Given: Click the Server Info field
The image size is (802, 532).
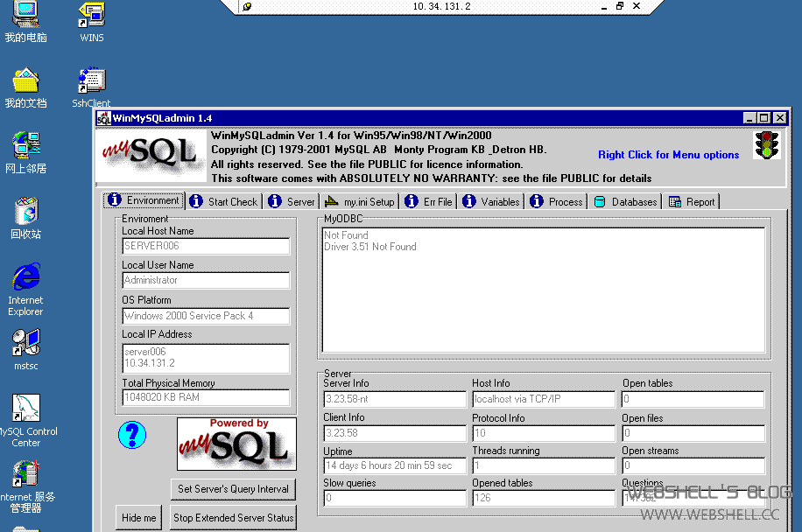Looking at the screenshot, I should [395, 399].
